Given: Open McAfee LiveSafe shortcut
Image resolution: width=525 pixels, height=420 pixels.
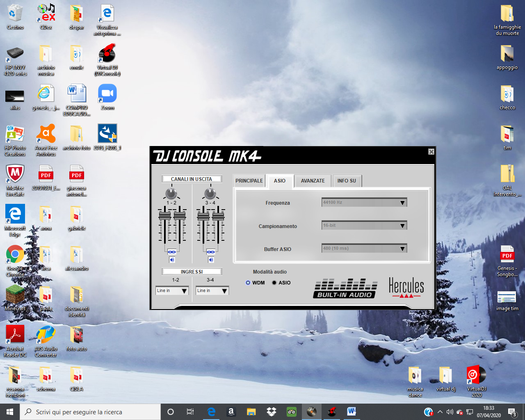Looking at the screenshot, I should point(15,180).
